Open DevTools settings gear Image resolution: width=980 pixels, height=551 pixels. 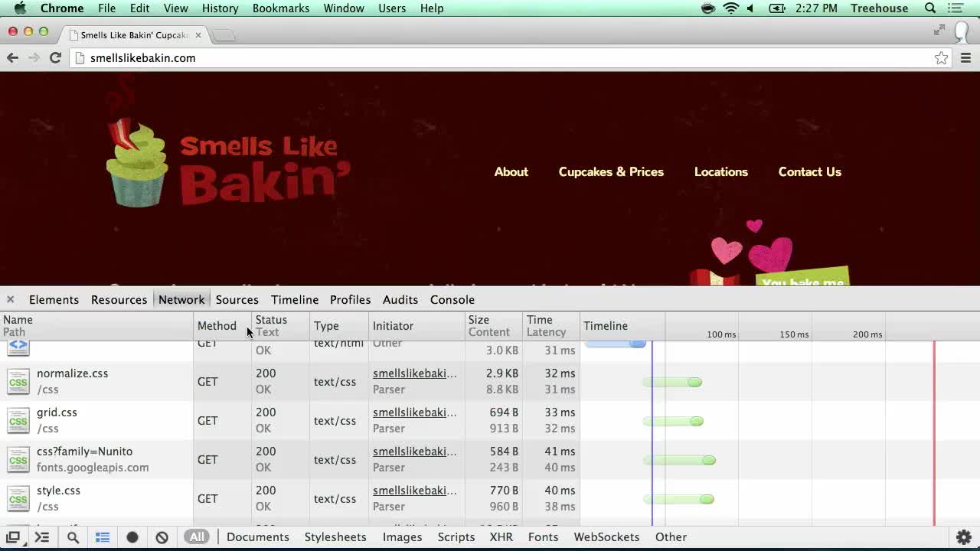pyautogui.click(x=964, y=537)
